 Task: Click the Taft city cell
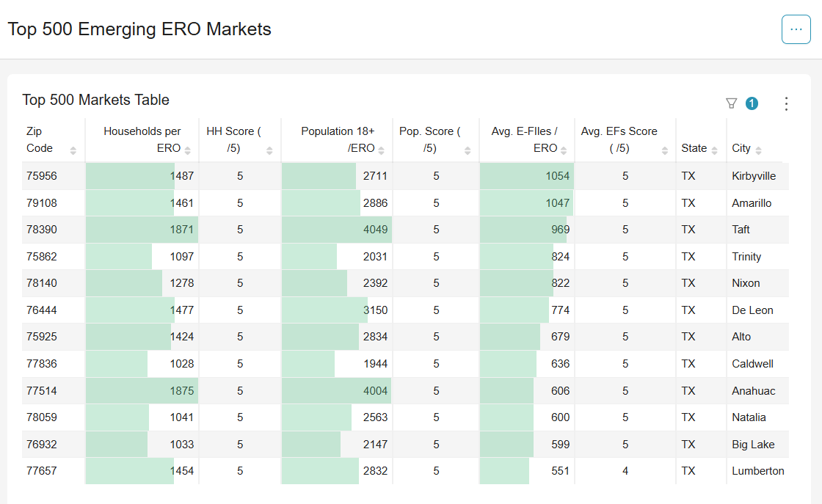click(757, 230)
